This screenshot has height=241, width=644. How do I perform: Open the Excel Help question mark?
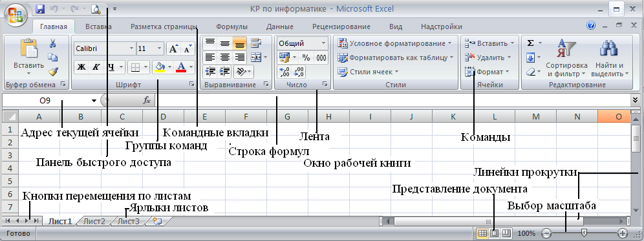click(x=591, y=26)
